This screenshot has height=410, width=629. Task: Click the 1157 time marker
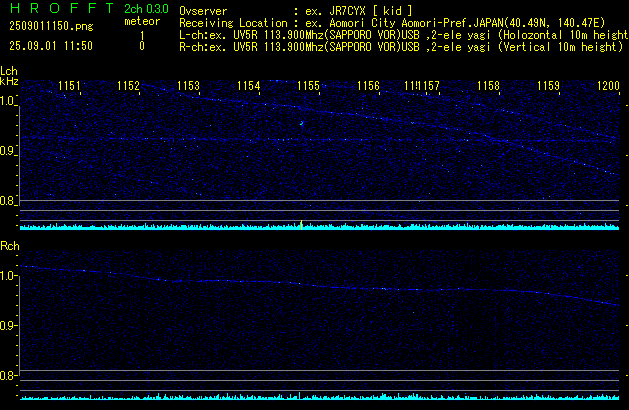(x=428, y=86)
